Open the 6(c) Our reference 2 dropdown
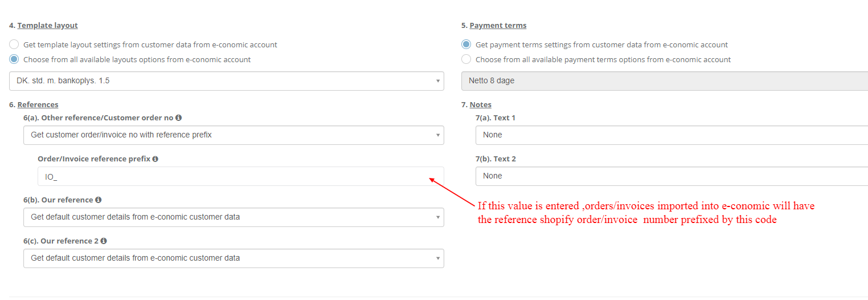868x300 pixels. tap(234, 258)
